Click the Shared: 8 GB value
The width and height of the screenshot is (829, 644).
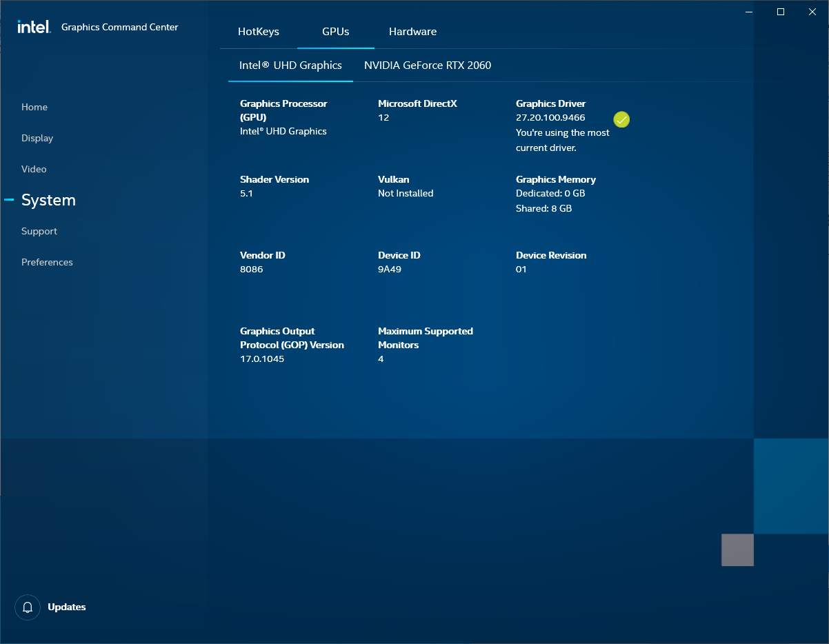(x=543, y=208)
